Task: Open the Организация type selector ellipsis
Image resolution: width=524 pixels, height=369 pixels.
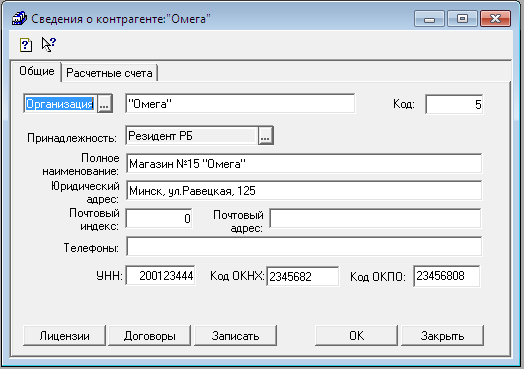Action: pos(104,104)
